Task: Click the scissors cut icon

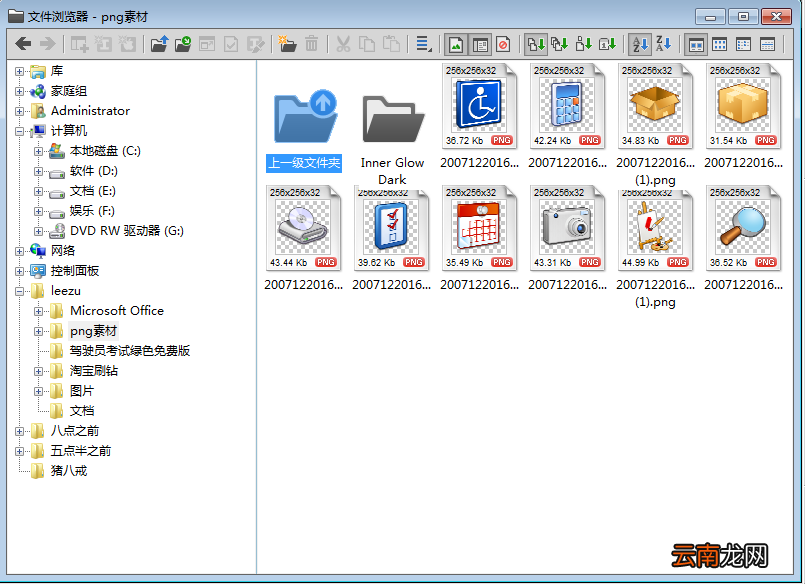Action: [343, 44]
